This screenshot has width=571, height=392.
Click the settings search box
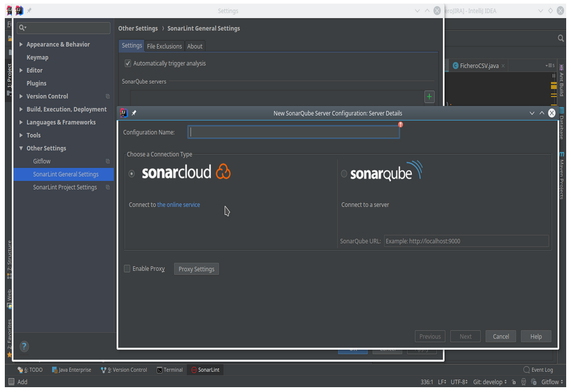click(x=63, y=28)
